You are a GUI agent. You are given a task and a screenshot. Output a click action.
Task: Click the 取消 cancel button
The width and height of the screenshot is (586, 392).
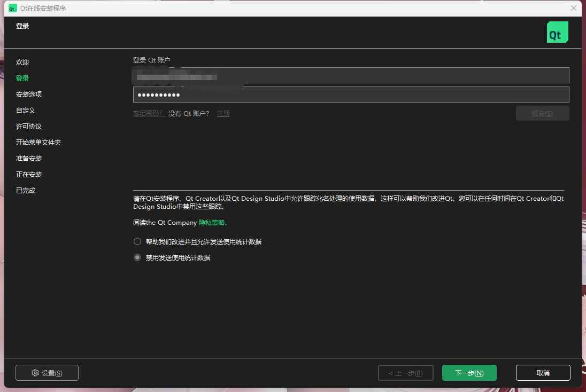pos(543,373)
